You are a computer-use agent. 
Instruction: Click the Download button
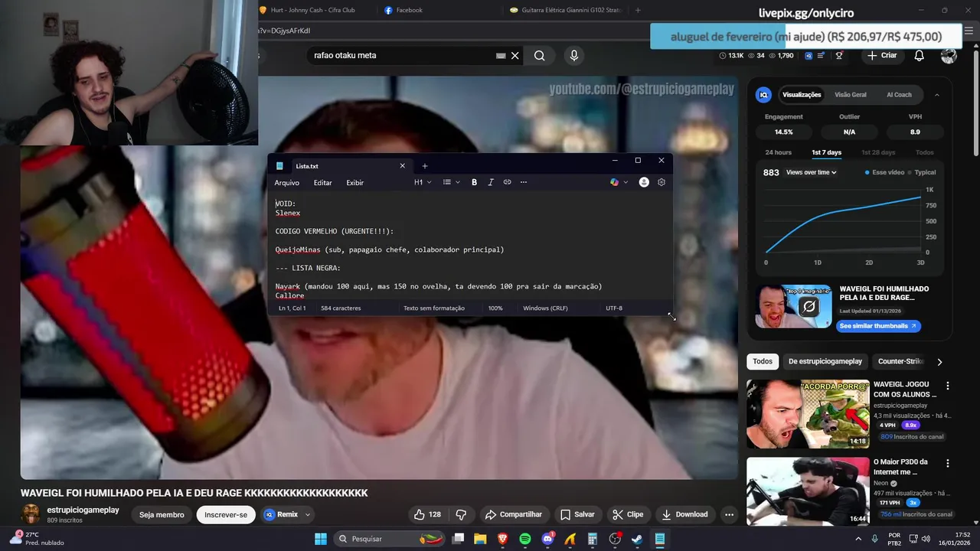click(x=685, y=514)
